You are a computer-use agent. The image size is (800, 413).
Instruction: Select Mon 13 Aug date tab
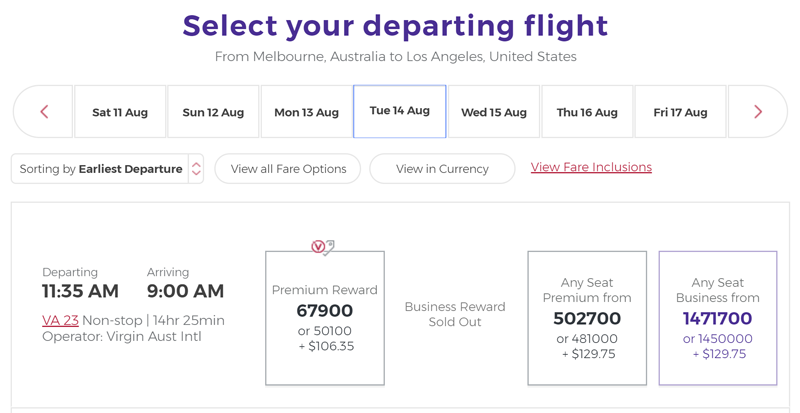(307, 112)
